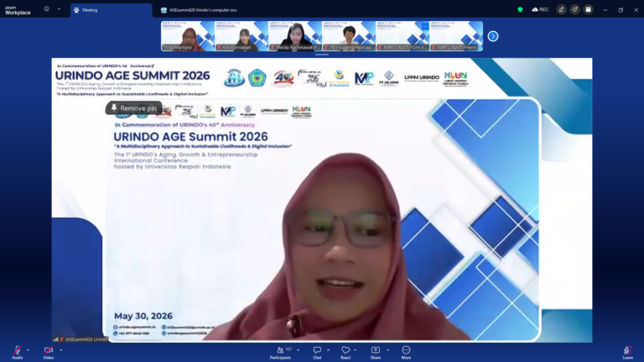Minimize the Zoom window

[605, 10]
